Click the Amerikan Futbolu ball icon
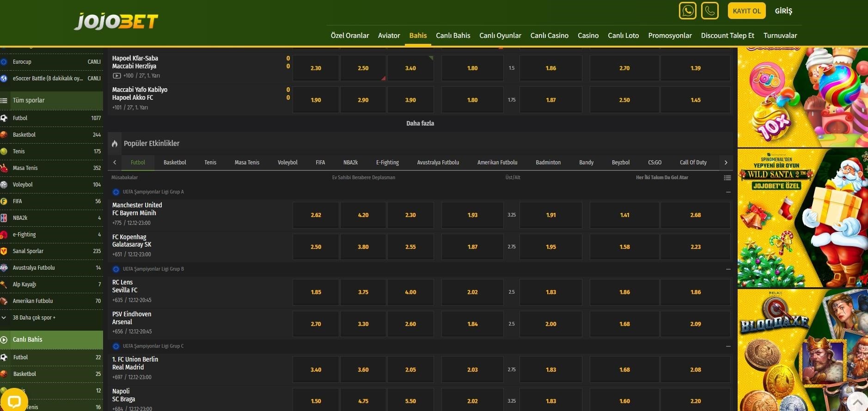The width and height of the screenshot is (868, 411). point(4,301)
